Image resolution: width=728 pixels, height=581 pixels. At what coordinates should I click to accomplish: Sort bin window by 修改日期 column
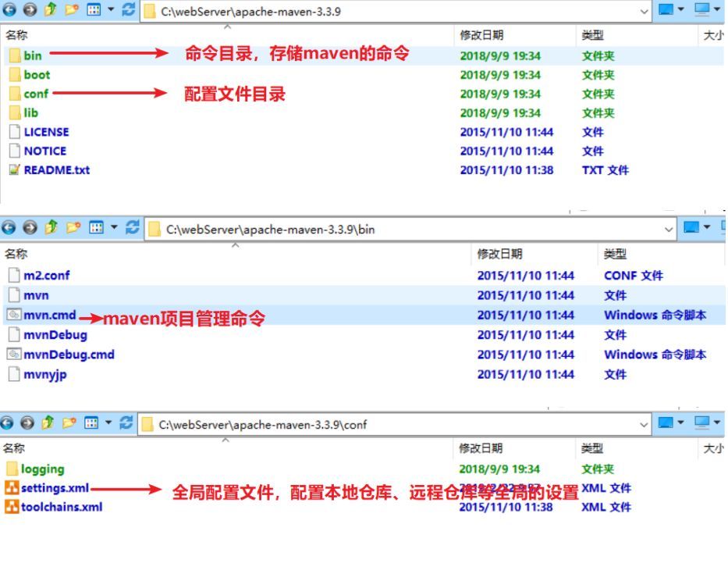499,254
